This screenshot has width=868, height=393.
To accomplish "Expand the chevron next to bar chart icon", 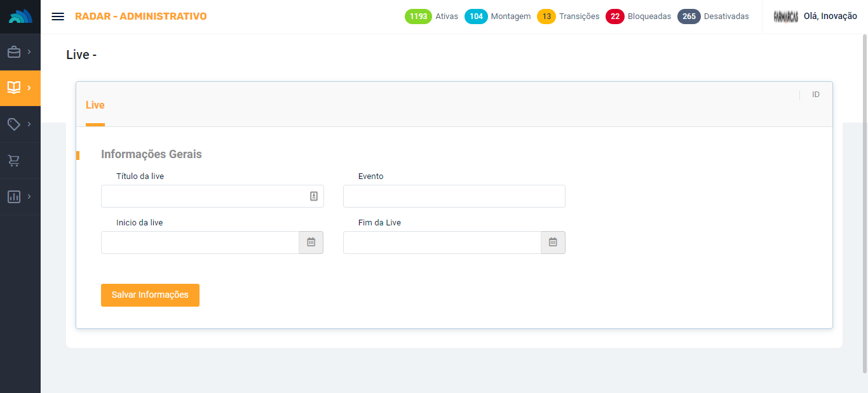I will (x=29, y=197).
